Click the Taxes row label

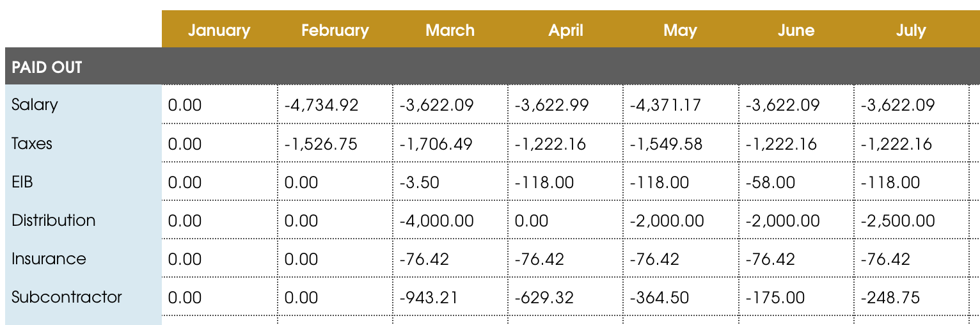point(32,143)
